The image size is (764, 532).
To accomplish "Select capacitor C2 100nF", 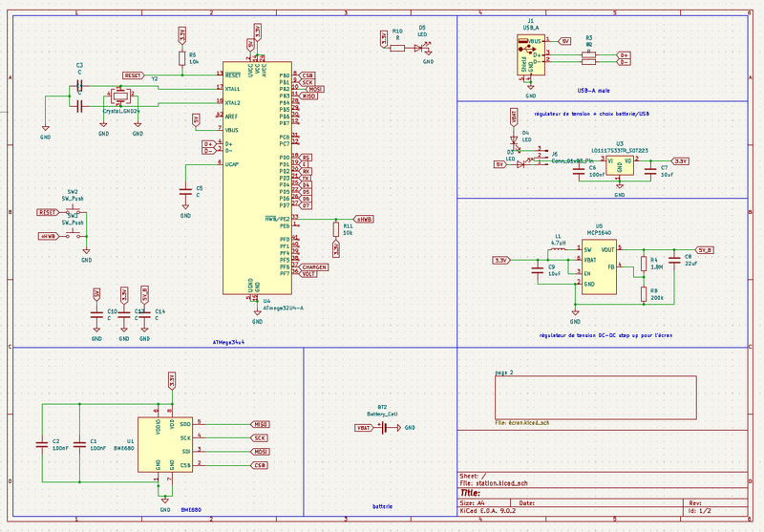I will (x=42, y=444).
